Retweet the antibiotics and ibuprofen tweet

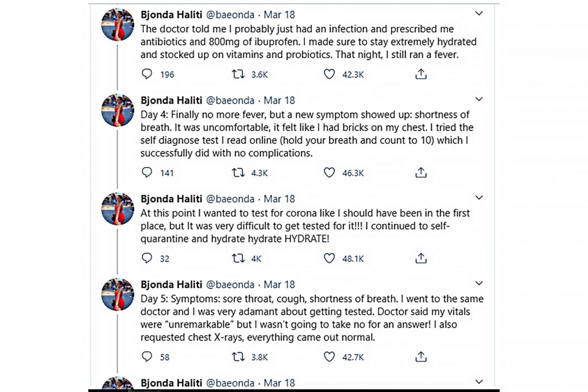pyautogui.click(x=238, y=74)
